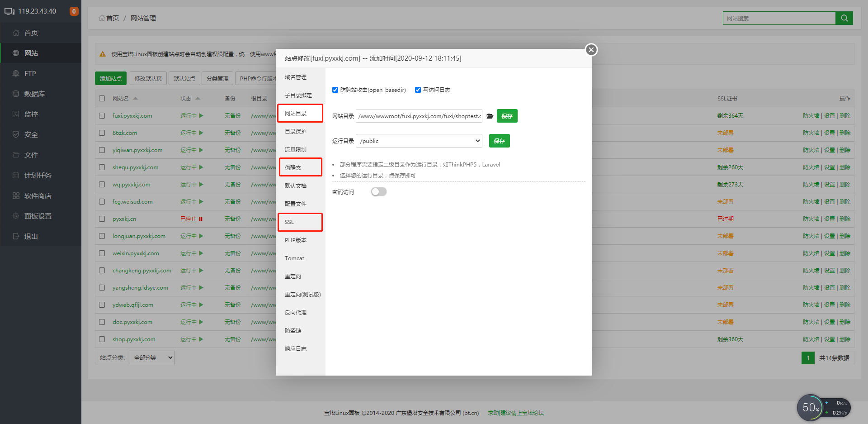Click the home icon in the sidebar
The image size is (868, 424).
[x=16, y=33]
